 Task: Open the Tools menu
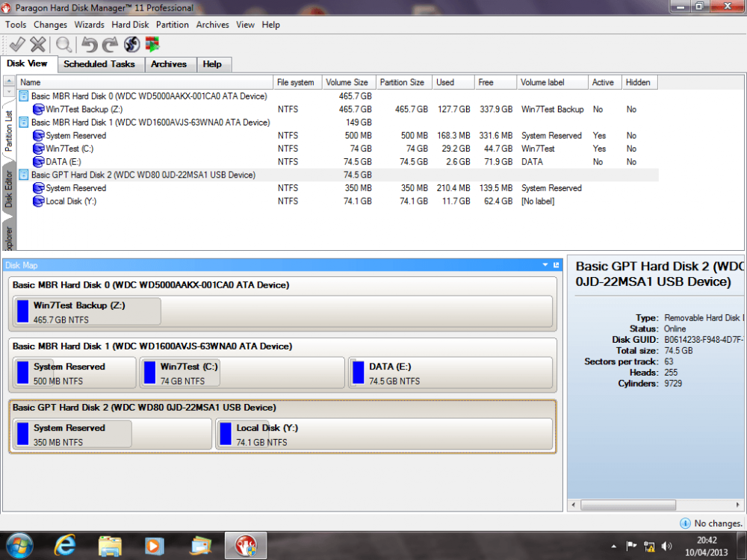pyautogui.click(x=16, y=25)
